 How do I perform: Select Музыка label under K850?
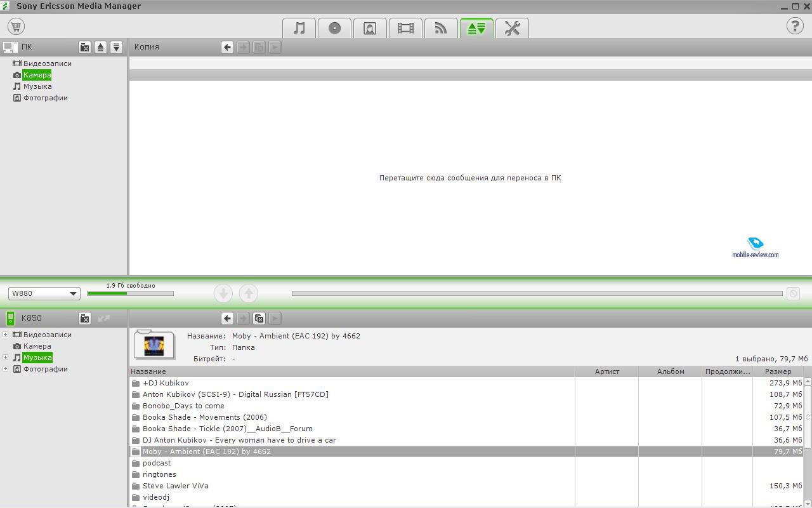coord(37,358)
